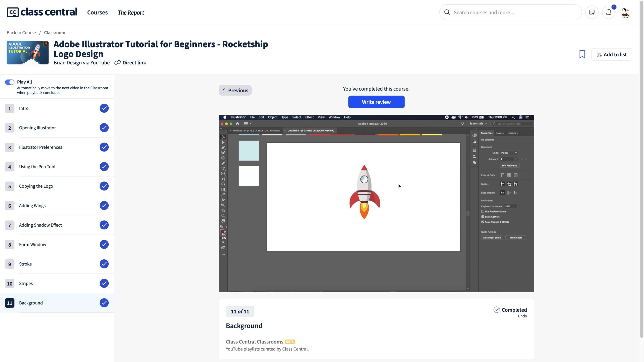Toggle the Play All switch off
Screen dimensions: 644x362
point(10,82)
